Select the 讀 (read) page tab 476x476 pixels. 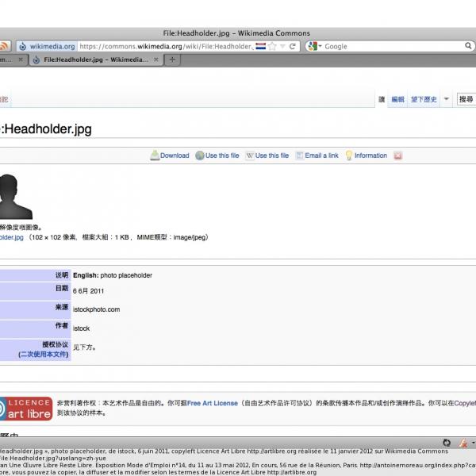click(382, 99)
